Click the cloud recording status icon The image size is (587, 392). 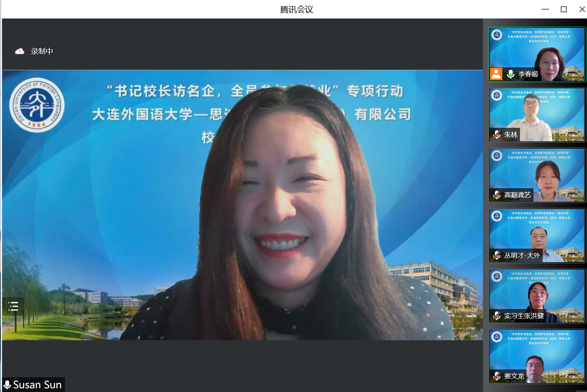tap(19, 51)
